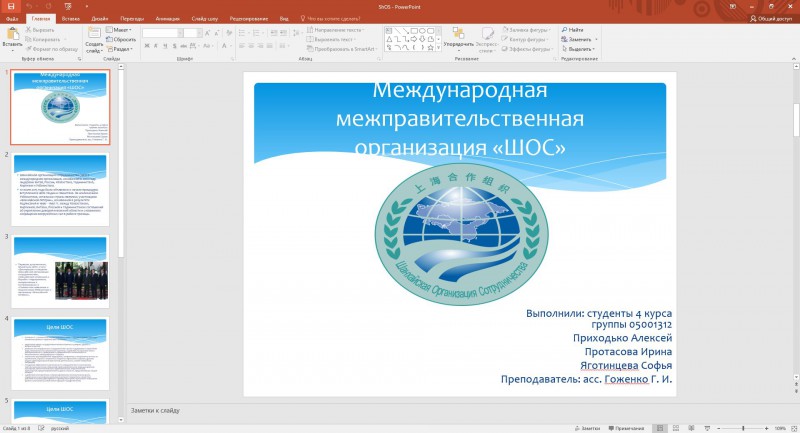
Task: Switch to Reading view icon in status bar
Action: 691,428
